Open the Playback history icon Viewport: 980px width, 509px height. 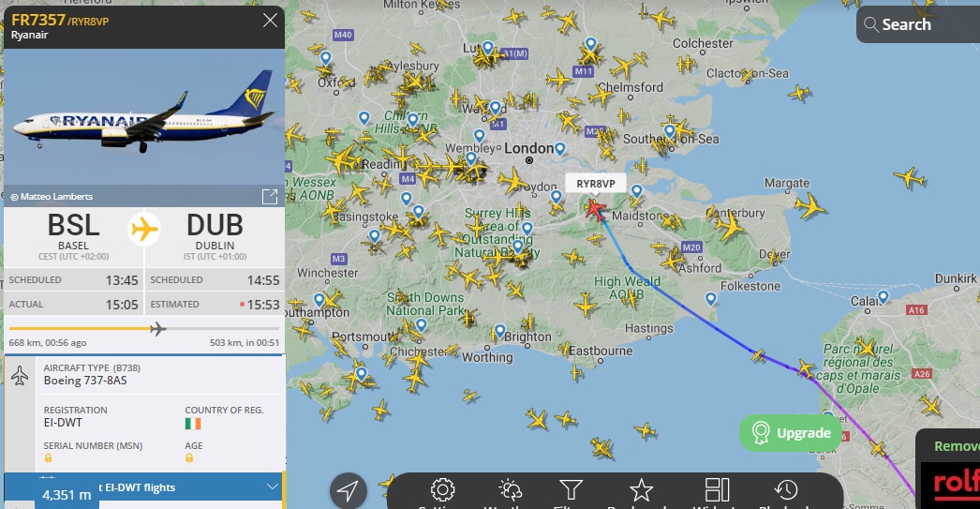pos(786,490)
